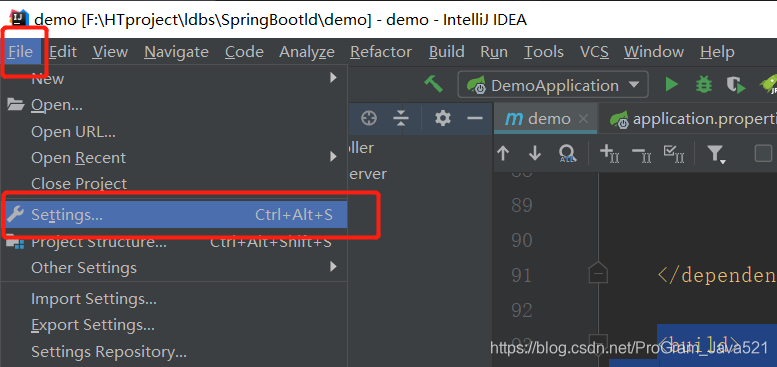Screen dimensions: 777x367
Task: Open the Edit menu
Action: click(63, 52)
